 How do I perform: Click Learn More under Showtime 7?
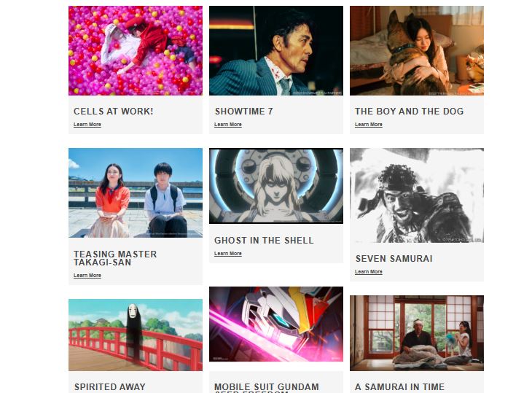(228, 125)
